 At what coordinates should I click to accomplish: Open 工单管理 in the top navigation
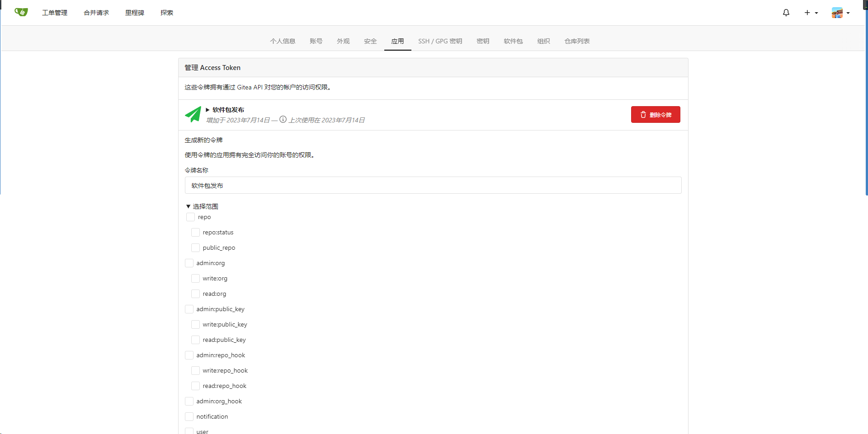point(55,13)
